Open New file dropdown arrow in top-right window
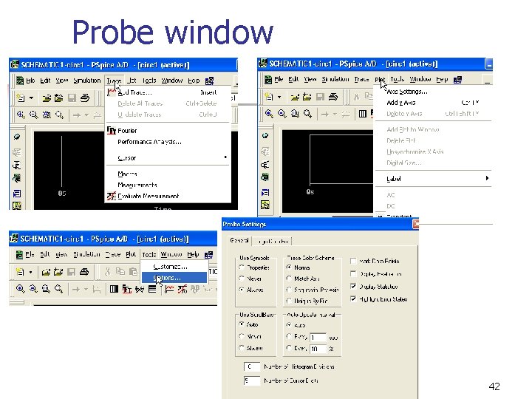The height and width of the screenshot is (399, 532). 279,97
